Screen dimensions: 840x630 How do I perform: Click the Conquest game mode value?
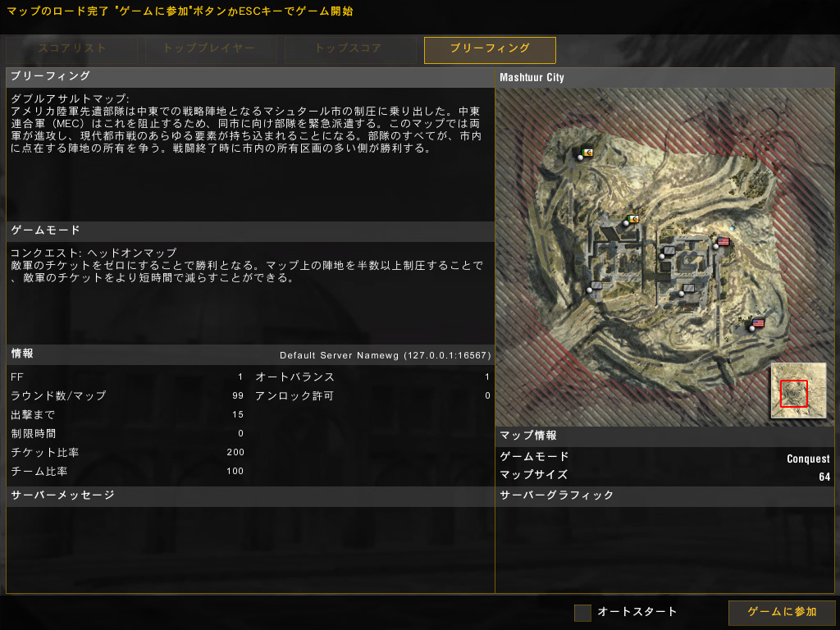[x=808, y=459]
